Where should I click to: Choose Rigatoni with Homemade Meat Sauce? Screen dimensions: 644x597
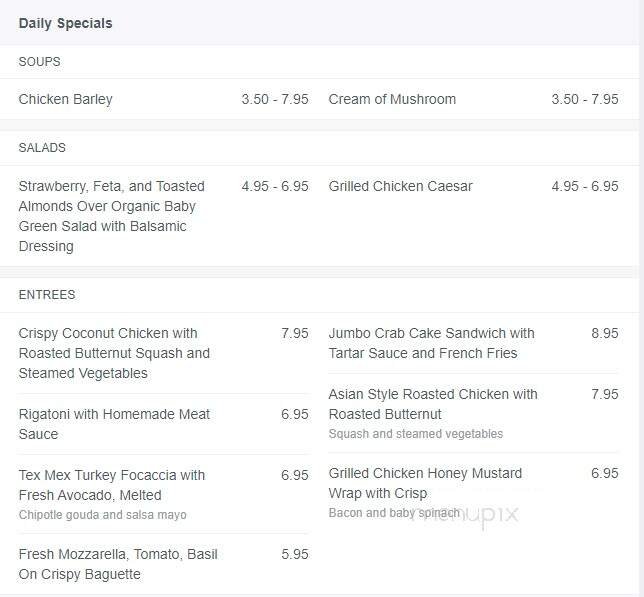114,424
